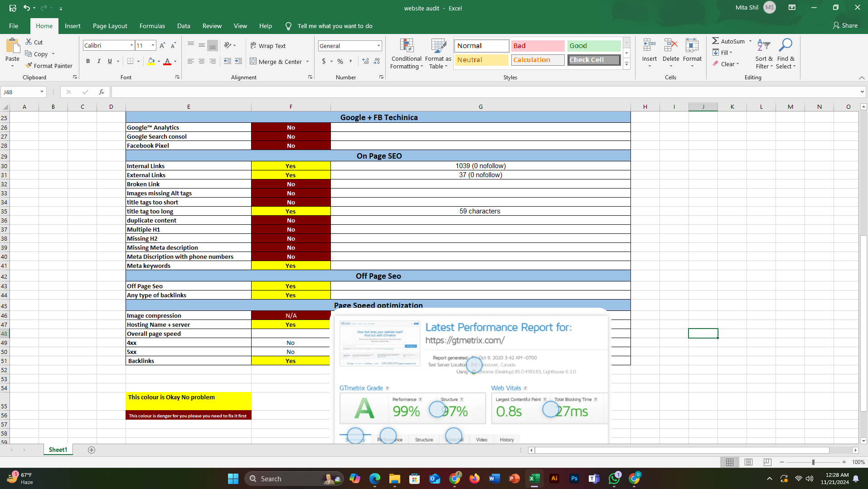Click the Insert Function fx icon
The image size is (868, 489).
[x=102, y=92]
